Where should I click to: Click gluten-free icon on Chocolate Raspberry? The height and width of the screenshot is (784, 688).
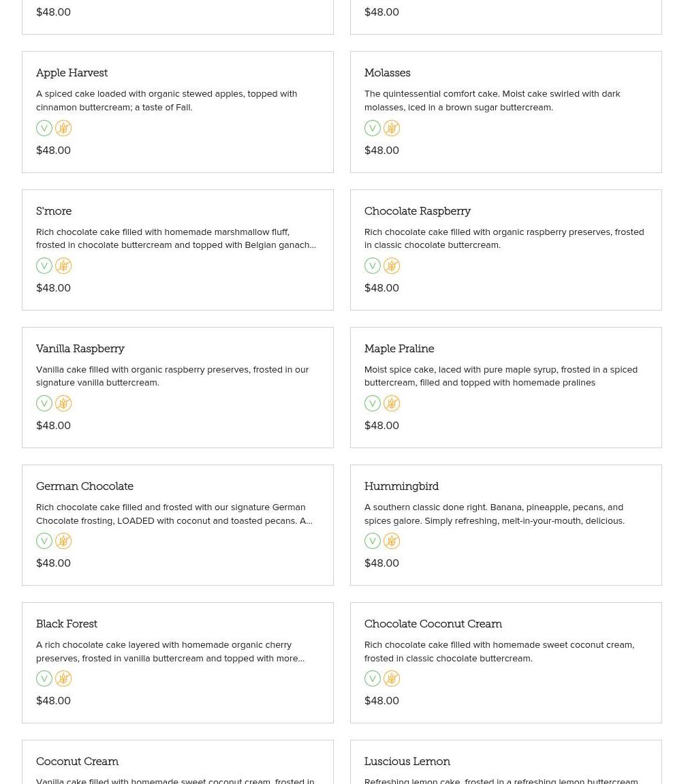pyautogui.click(x=392, y=266)
